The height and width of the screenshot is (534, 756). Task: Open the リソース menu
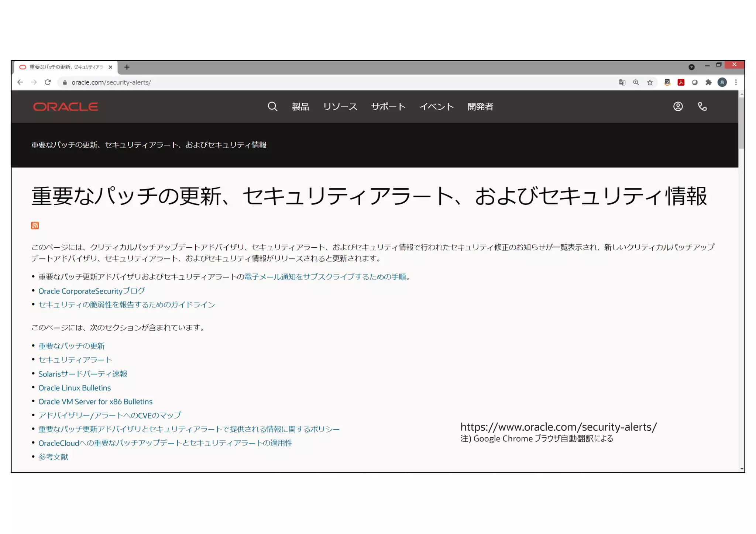point(340,107)
